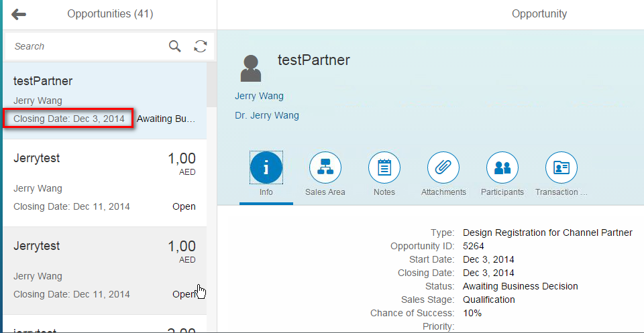Open the Transaction history icon tab
Image resolution: width=644 pixels, height=333 pixels.
pos(561,168)
